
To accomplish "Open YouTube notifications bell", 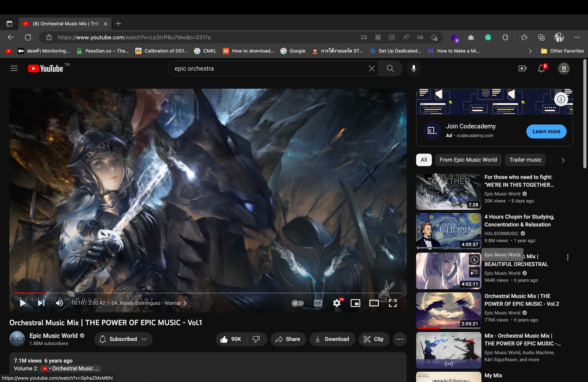I will pos(541,69).
